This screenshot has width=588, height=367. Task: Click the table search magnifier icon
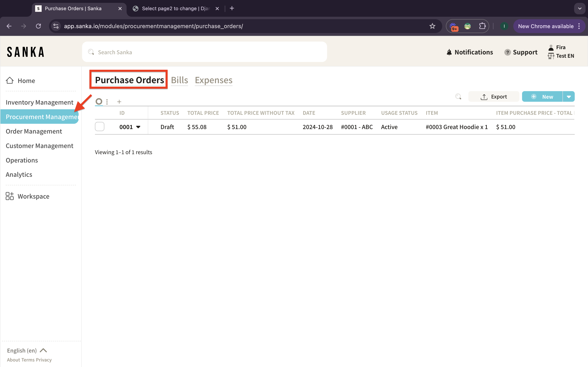458,97
